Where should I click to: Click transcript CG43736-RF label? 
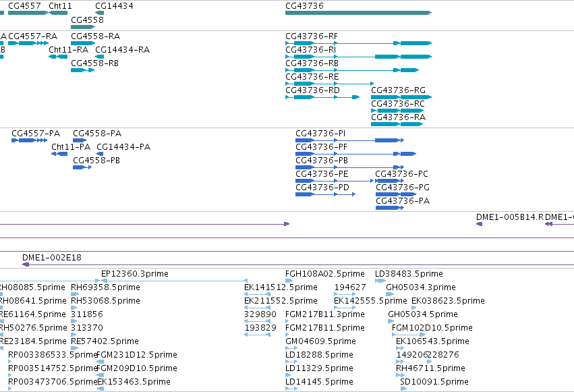pyautogui.click(x=312, y=36)
